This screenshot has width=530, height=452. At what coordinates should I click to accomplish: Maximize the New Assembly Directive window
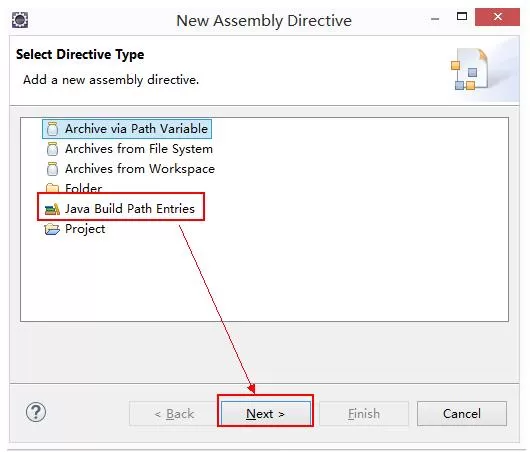pyautogui.click(x=462, y=16)
